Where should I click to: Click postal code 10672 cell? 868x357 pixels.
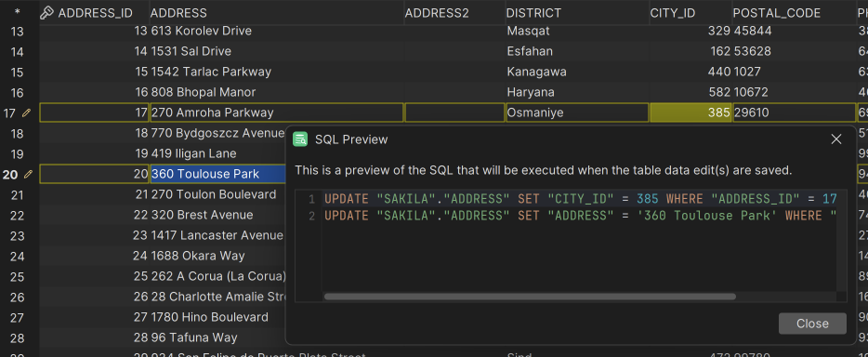[x=794, y=92]
